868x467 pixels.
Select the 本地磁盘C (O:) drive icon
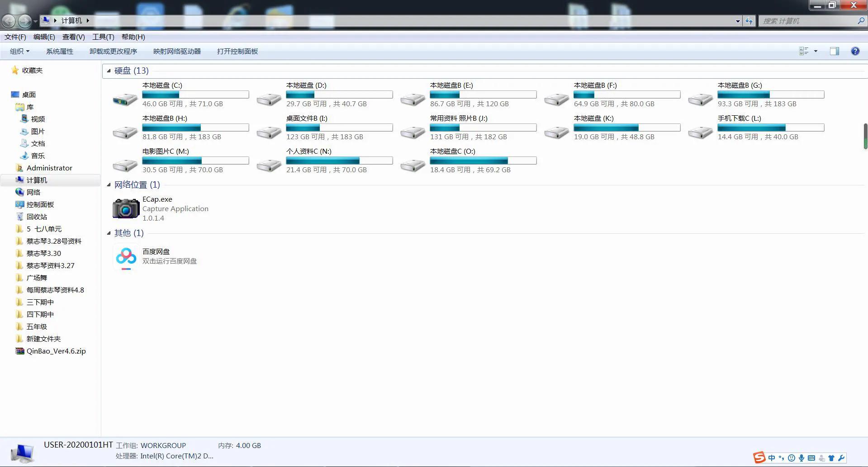pyautogui.click(x=413, y=165)
